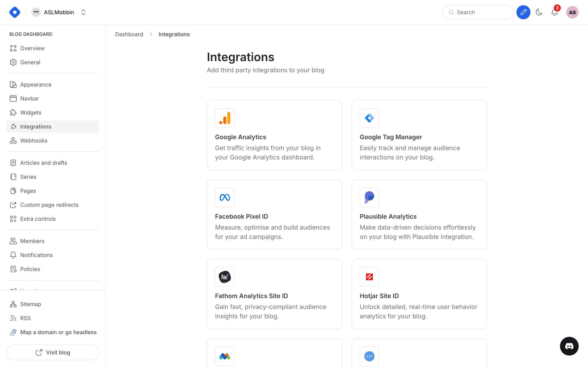The image size is (588, 368).
Task: Select Integrations sidebar item
Action: click(53, 127)
